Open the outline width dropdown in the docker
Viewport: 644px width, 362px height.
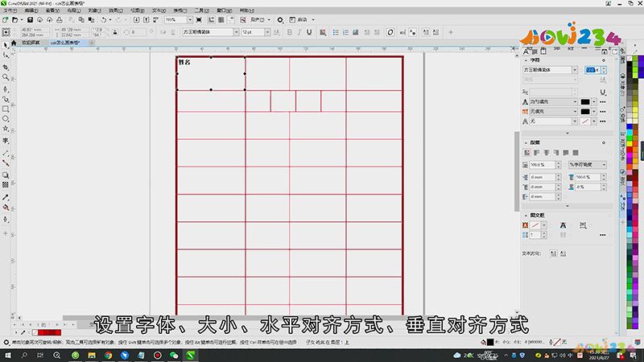tap(575, 121)
